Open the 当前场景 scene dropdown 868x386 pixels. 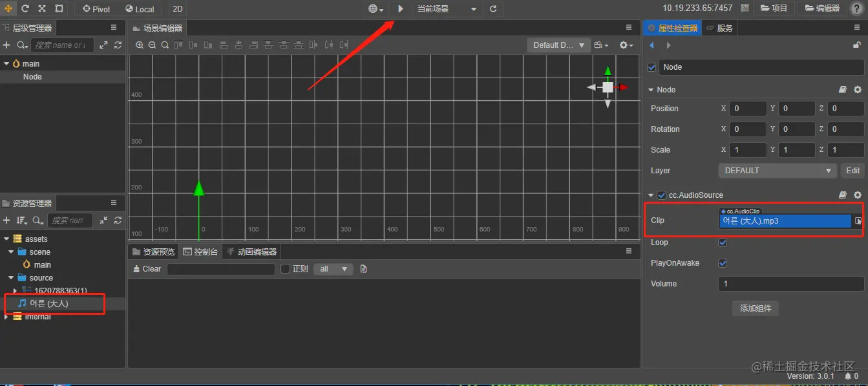point(447,9)
